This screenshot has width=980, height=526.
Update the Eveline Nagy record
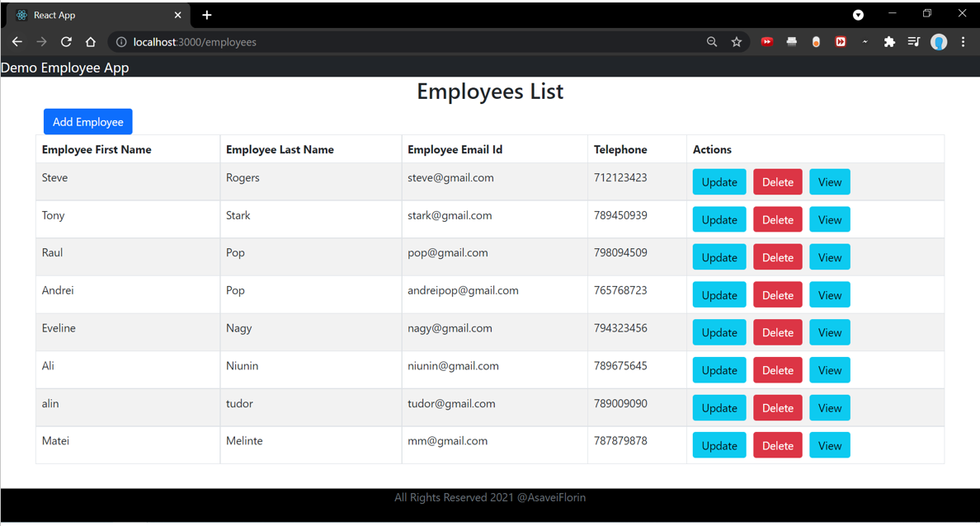[x=719, y=333]
